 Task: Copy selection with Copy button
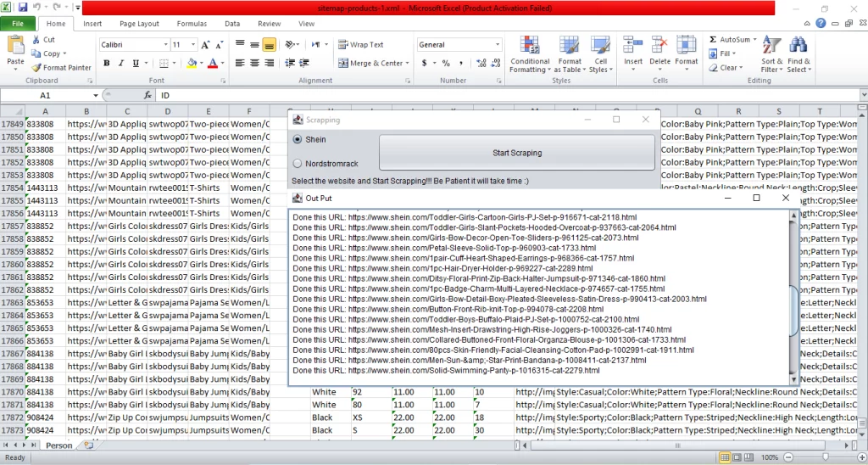coord(47,53)
